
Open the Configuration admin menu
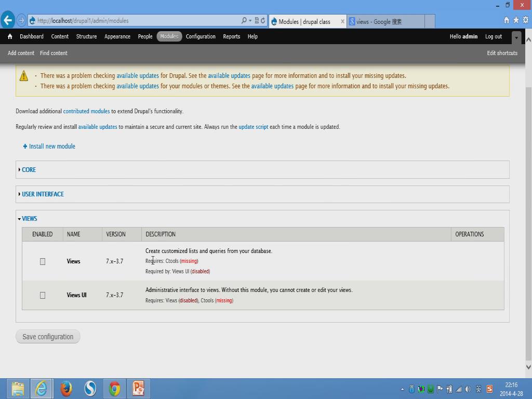[x=201, y=36]
